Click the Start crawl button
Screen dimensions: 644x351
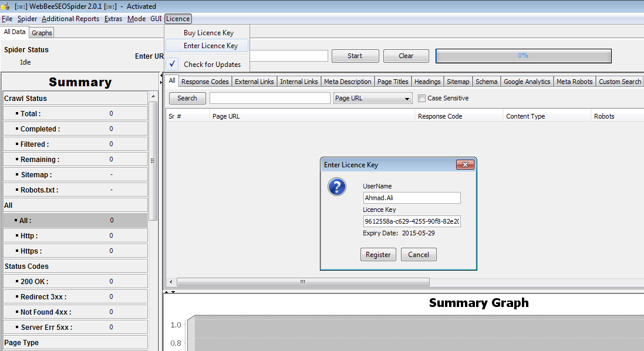point(355,56)
